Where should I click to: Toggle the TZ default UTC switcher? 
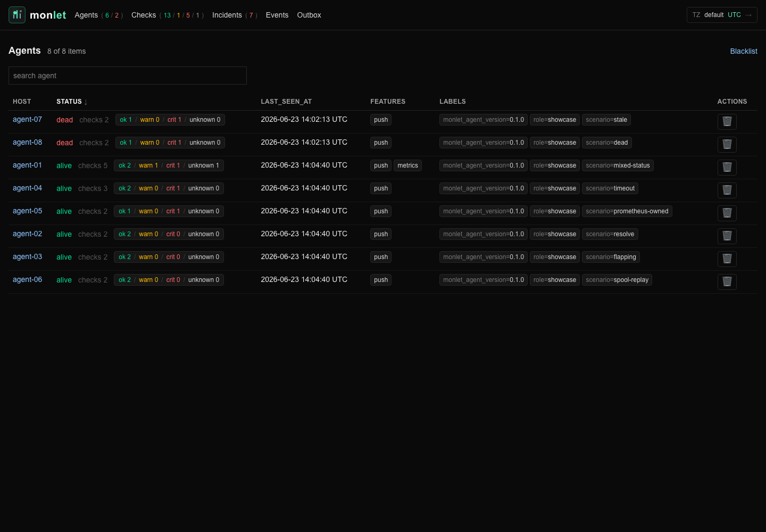tap(722, 15)
